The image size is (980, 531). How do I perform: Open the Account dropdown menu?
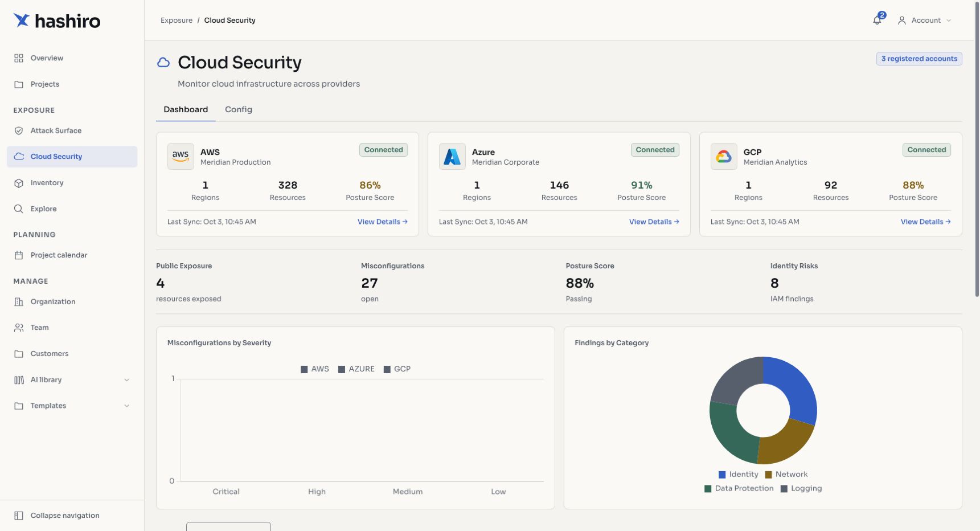click(925, 21)
